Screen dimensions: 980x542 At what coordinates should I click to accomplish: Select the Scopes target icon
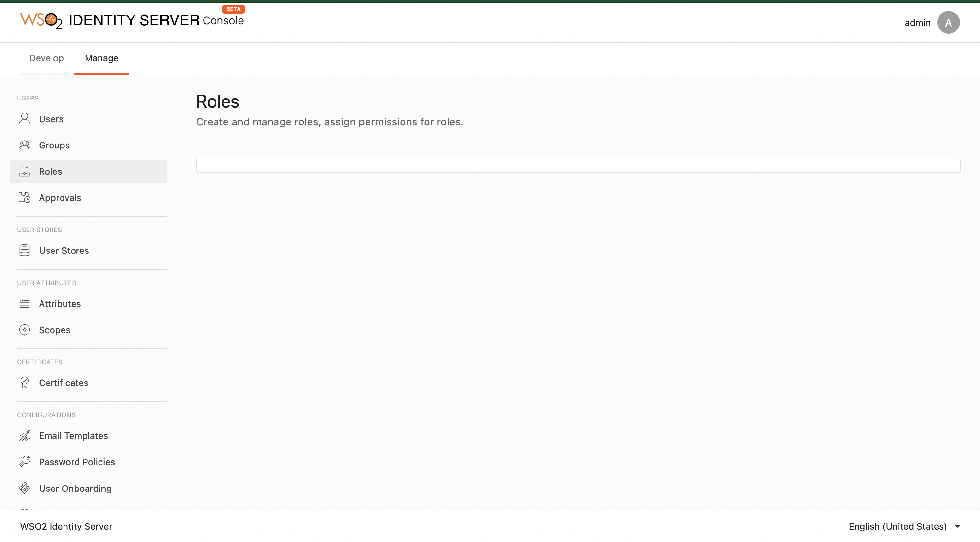coord(24,330)
